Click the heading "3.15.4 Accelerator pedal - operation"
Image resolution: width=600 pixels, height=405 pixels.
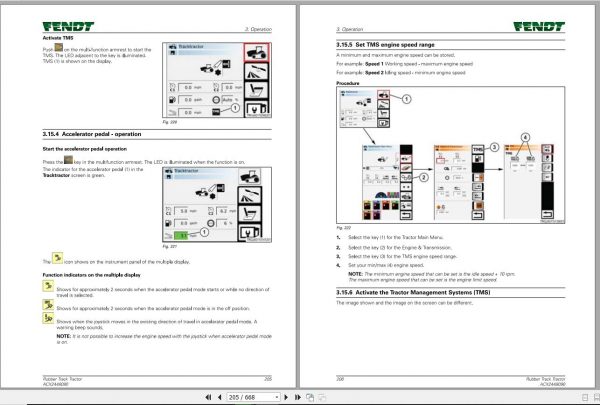pos(92,134)
